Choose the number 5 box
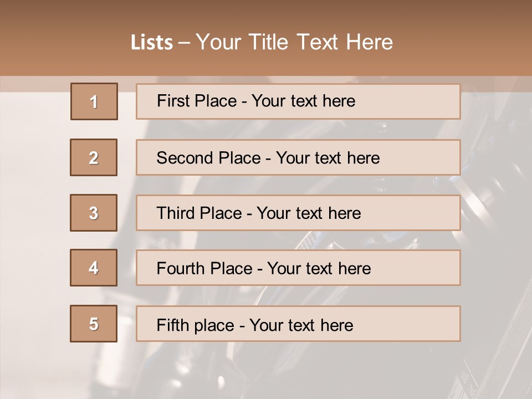The image size is (532, 399). (94, 324)
